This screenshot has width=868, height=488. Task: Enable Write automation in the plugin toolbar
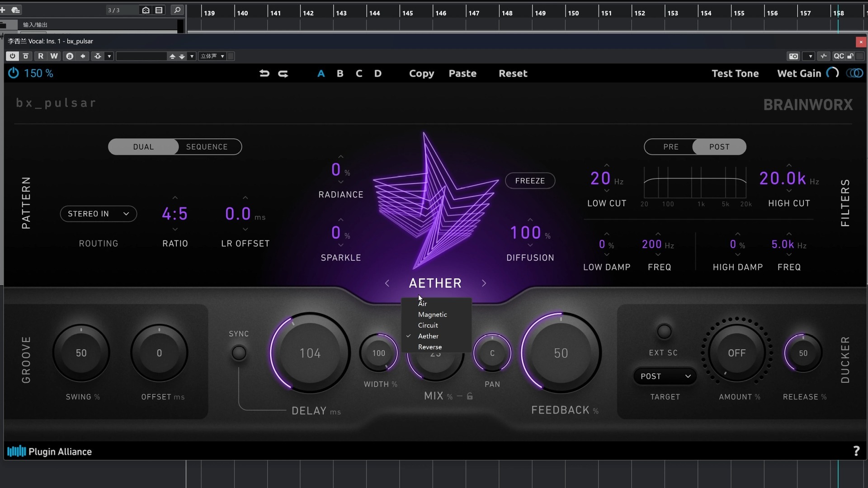[x=54, y=56]
